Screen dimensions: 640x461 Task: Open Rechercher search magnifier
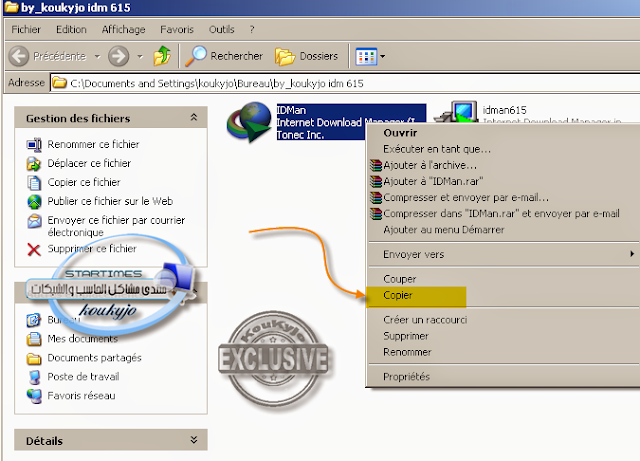[x=196, y=56]
